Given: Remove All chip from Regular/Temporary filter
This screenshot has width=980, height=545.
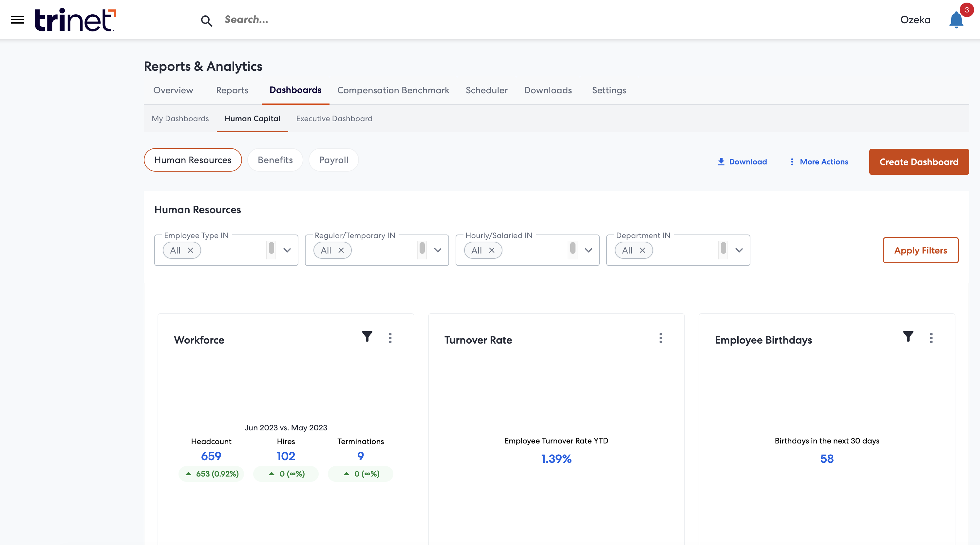Looking at the screenshot, I should [341, 250].
